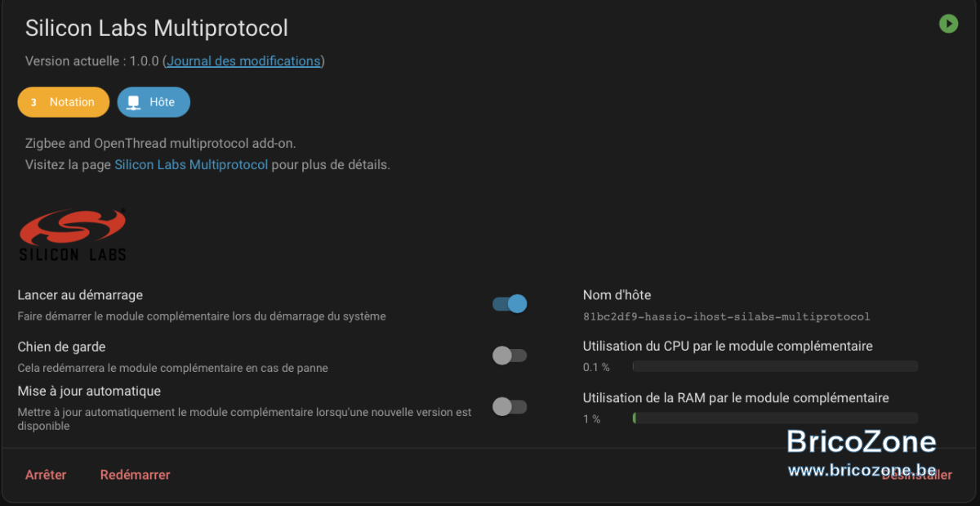Click the Lancer au démarrage label

[x=80, y=295]
